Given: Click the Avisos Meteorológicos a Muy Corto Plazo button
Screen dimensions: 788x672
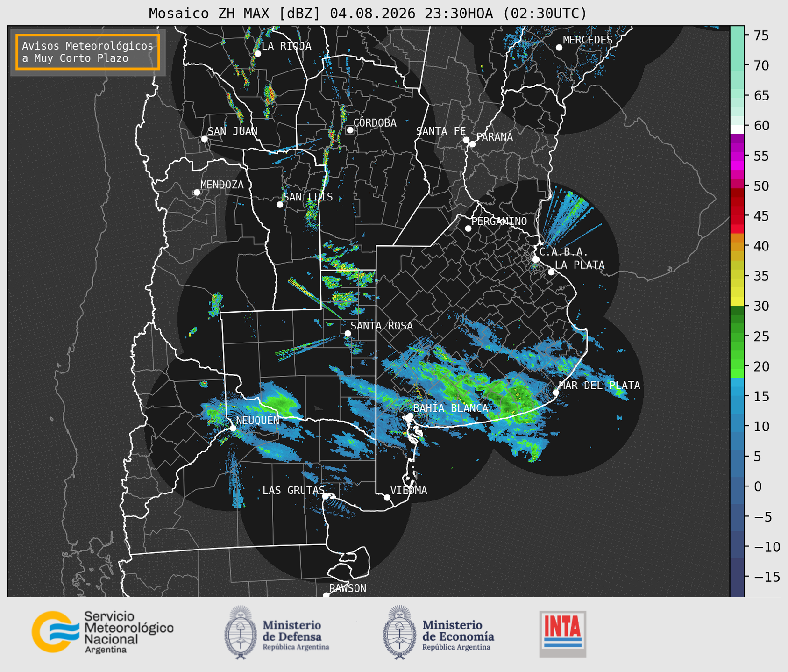Looking at the screenshot, I should click(88, 52).
